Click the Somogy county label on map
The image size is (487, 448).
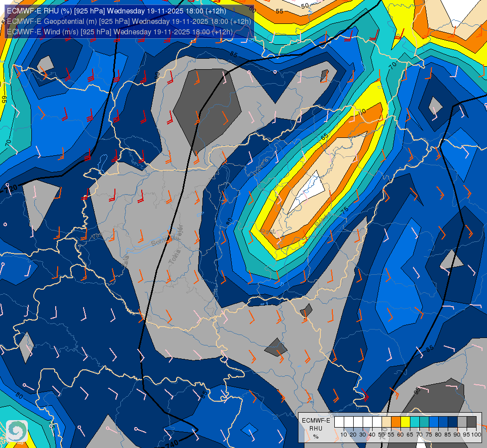162,240
